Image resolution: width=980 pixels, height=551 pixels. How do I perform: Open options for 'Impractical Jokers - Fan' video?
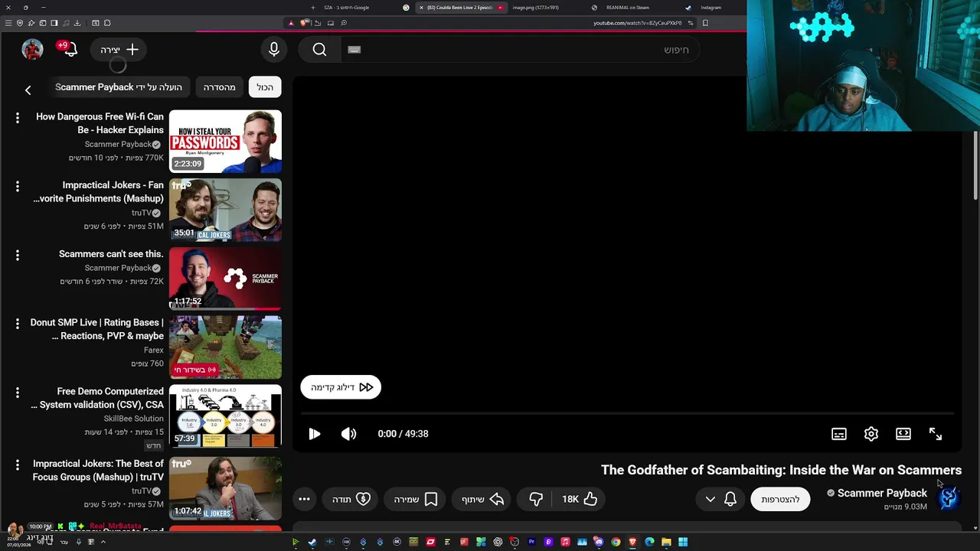click(17, 187)
